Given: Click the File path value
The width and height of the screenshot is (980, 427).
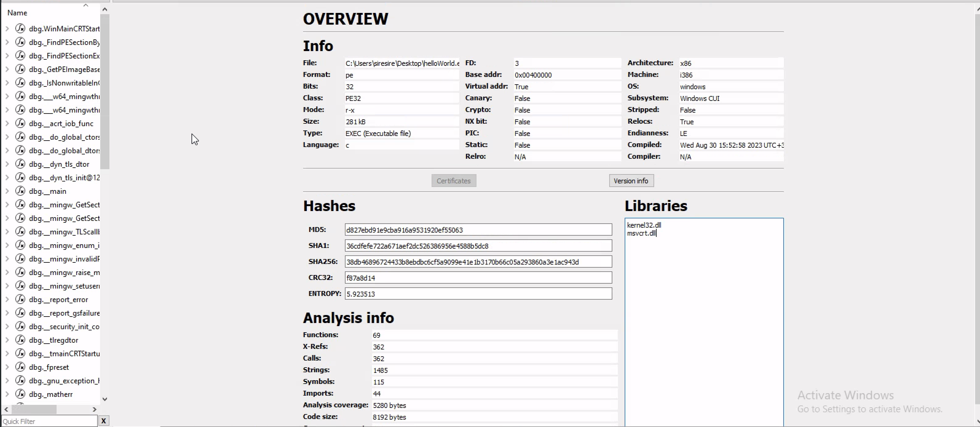Looking at the screenshot, I should click(x=402, y=63).
